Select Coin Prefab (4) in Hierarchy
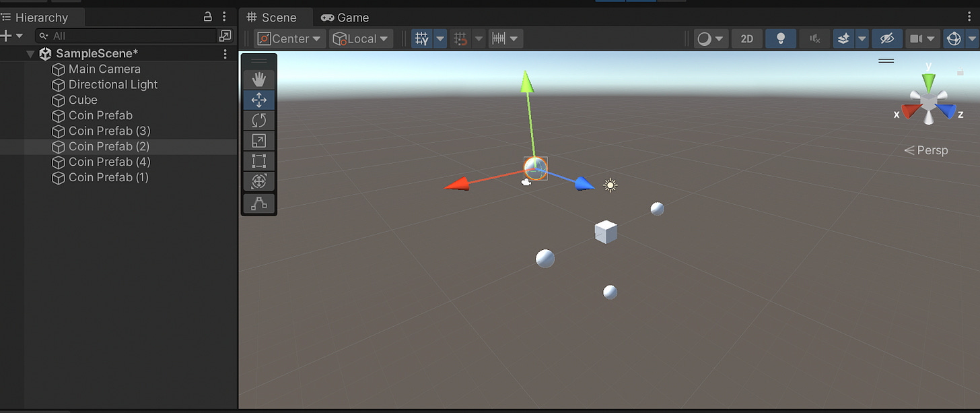Image resolution: width=980 pixels, height=413 pixels. click(x=110, y=162)
